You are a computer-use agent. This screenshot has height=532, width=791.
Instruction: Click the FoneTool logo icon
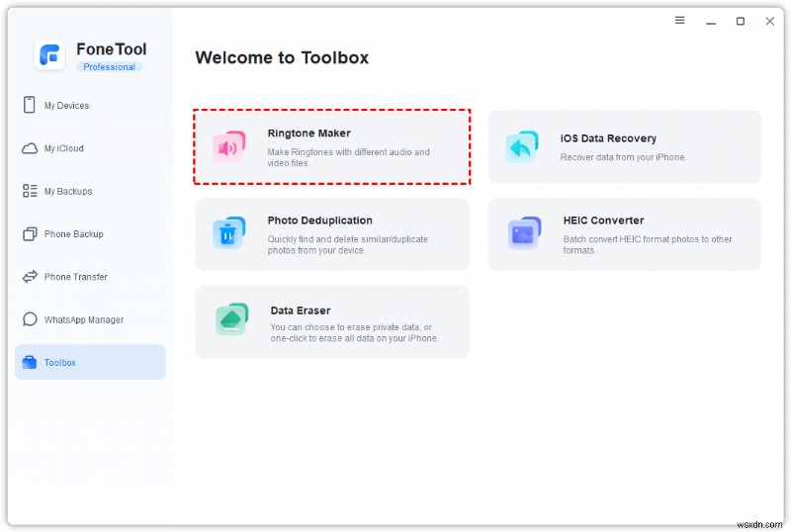49,54
